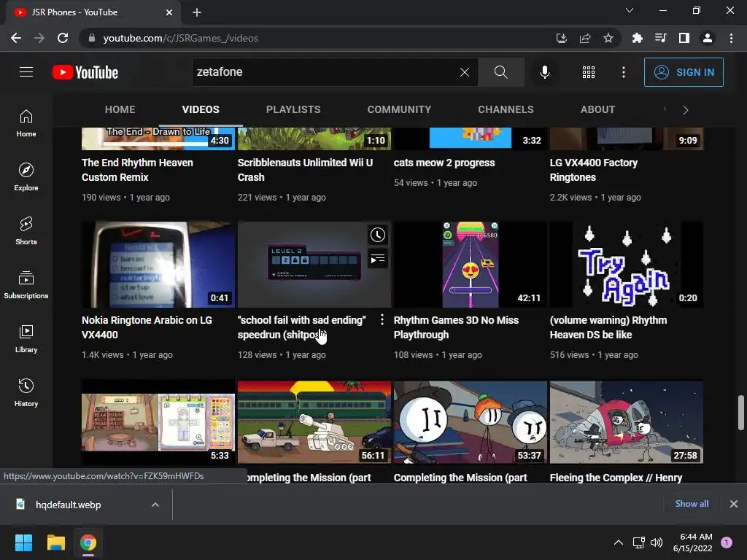
Task: Open the ABOUT tab
Action: 597,109
